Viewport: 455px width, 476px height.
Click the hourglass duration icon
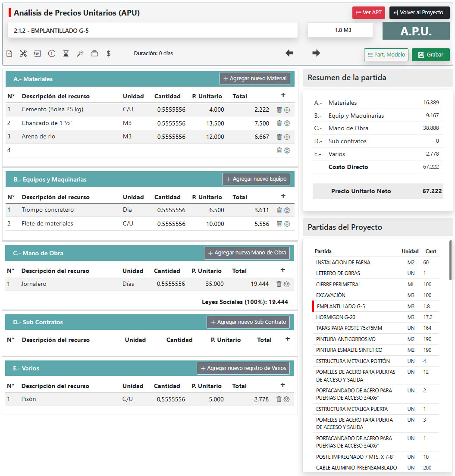tap(66, 53)
